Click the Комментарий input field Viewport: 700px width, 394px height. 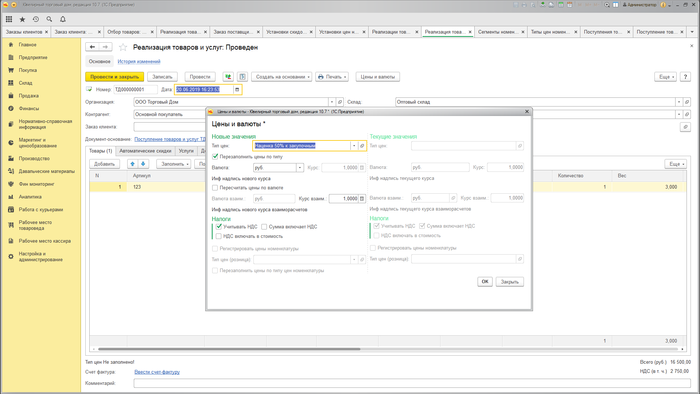[412, 383]
